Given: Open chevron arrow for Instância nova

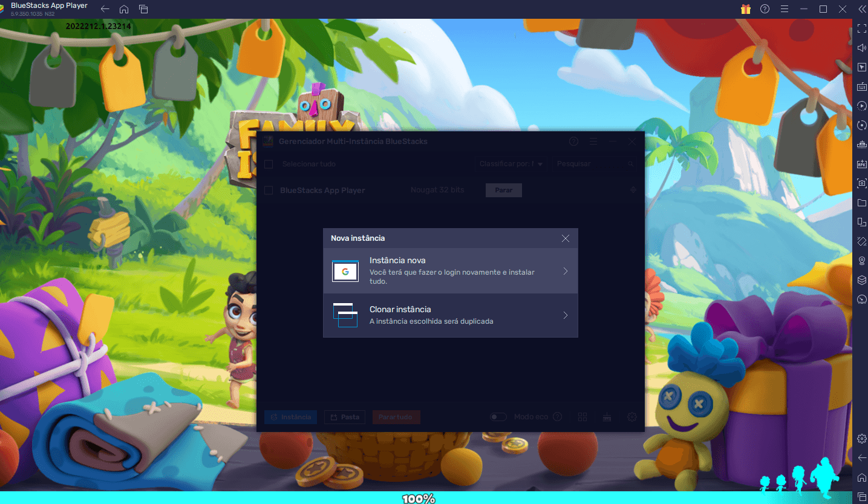Looking at the screenshot, I should [x=566, y=271].
